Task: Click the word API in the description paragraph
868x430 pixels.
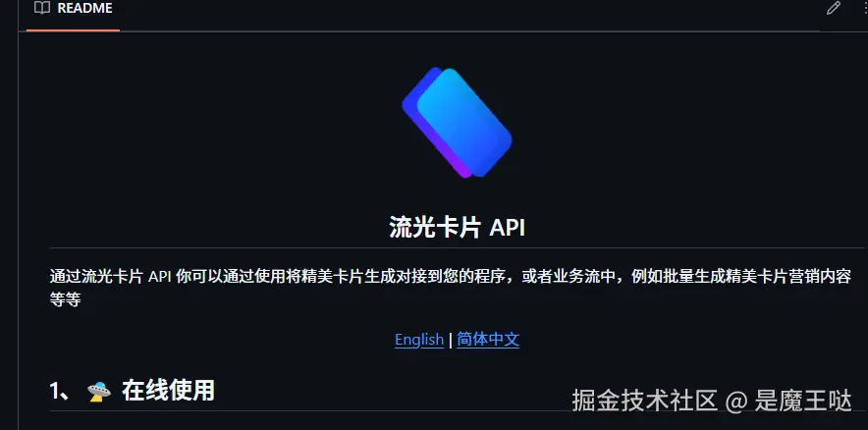Action: pos(159,277)
